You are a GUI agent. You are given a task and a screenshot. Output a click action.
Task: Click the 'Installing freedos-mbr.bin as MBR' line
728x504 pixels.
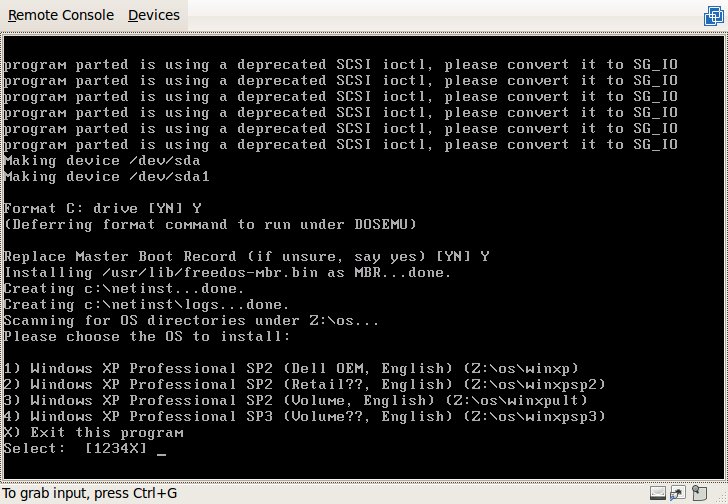228,272
